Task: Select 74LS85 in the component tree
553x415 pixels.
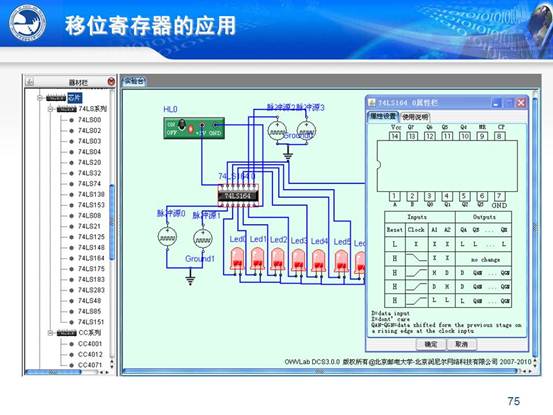Action: [x=89, y=311]
